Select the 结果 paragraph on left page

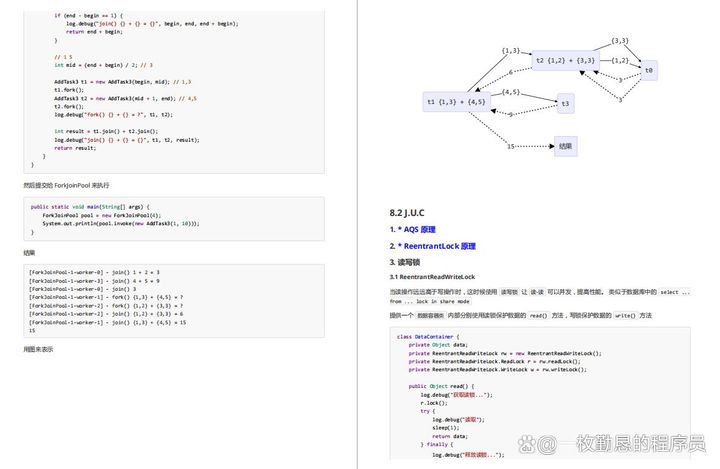click(x=29, y=253)
